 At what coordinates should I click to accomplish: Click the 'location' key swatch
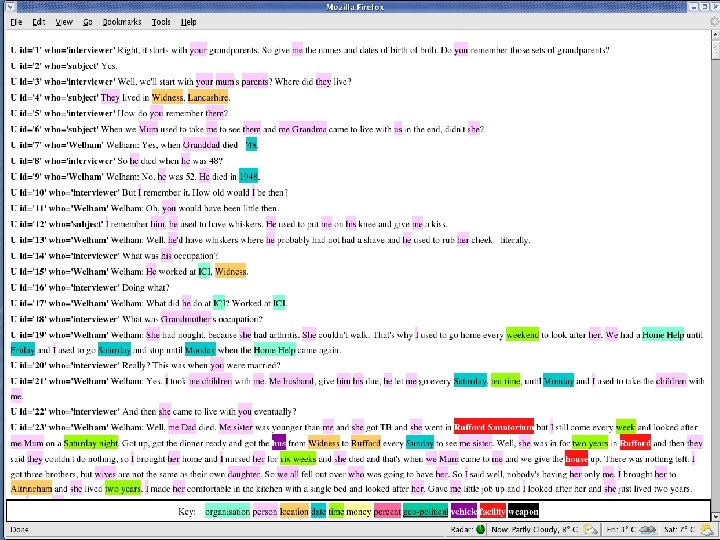point(294,511)
